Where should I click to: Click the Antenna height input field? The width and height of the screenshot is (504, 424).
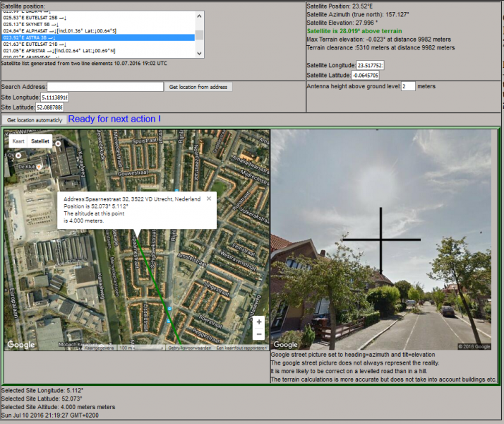coord(408,86)
